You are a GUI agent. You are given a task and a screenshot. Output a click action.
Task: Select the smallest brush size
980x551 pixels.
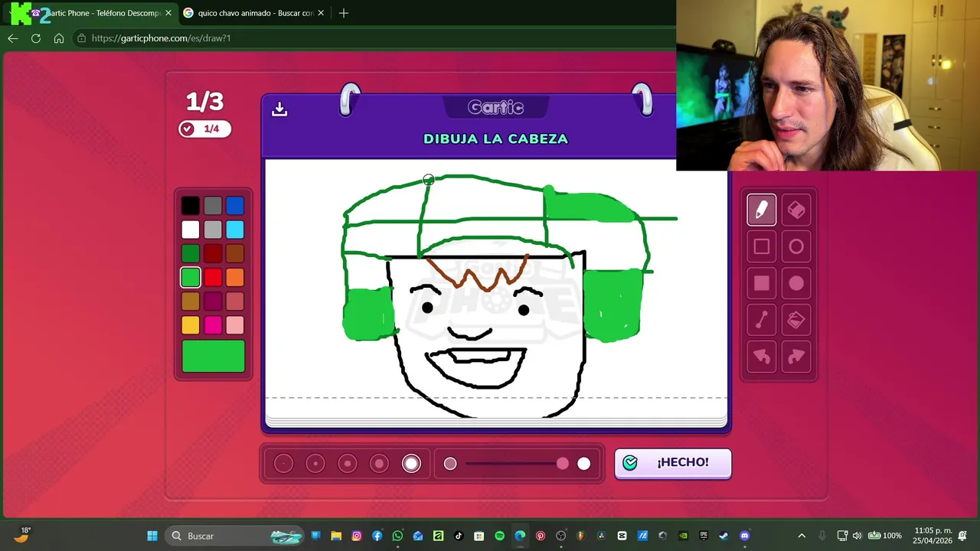[283, 464]
